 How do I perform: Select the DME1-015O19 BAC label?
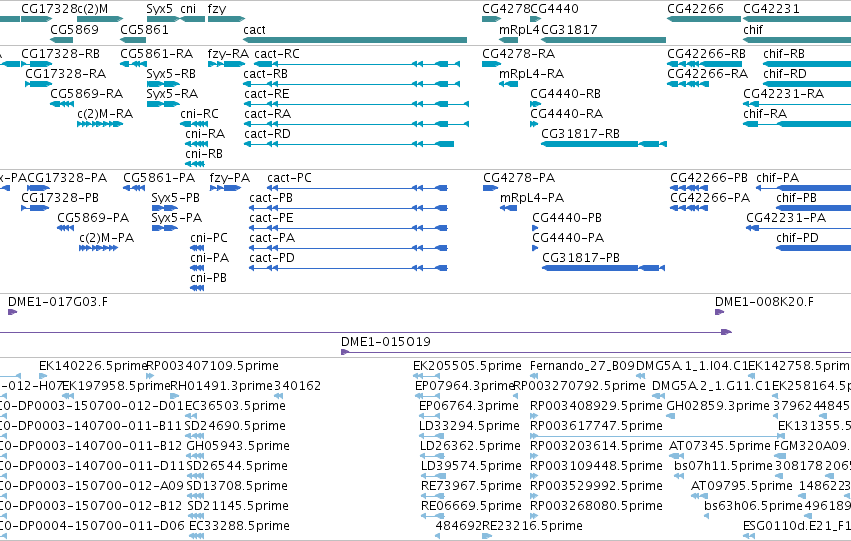[386, 342]
